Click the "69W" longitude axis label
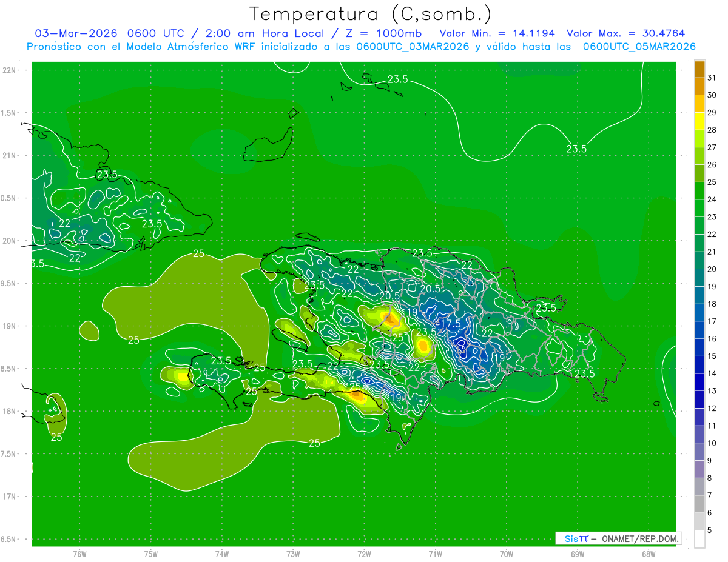The image size is (728, 562). pyautogui.click(x=577, y=554)
